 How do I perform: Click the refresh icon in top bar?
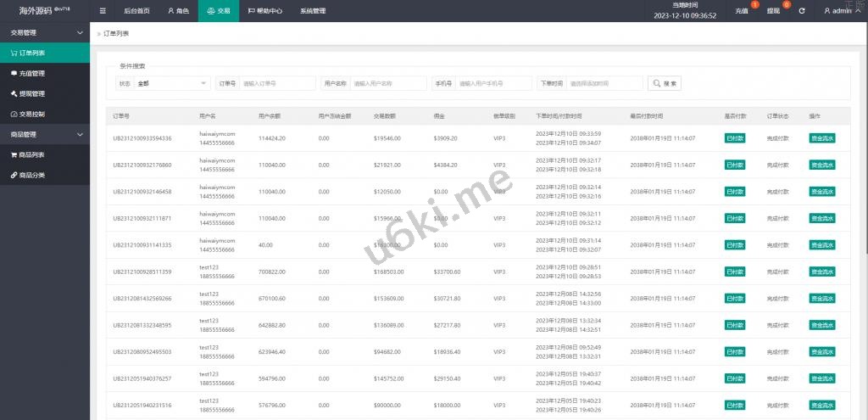click(802, 11)
